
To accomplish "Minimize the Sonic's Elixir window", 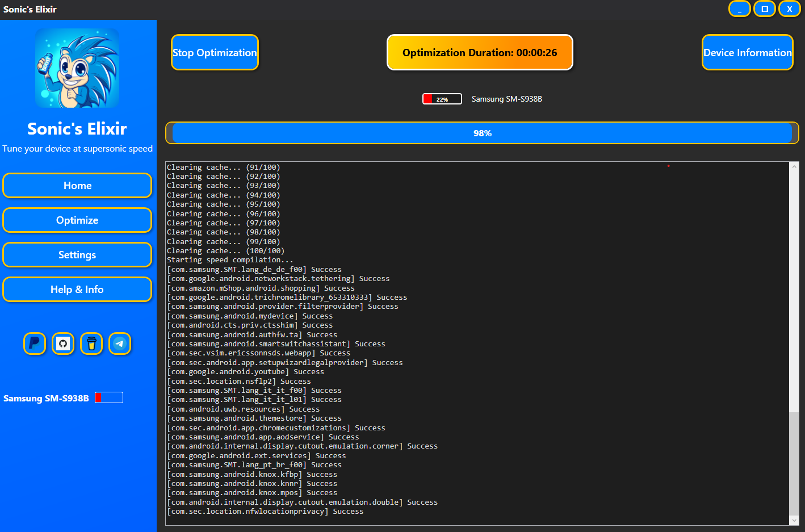I will pos(740,9).
